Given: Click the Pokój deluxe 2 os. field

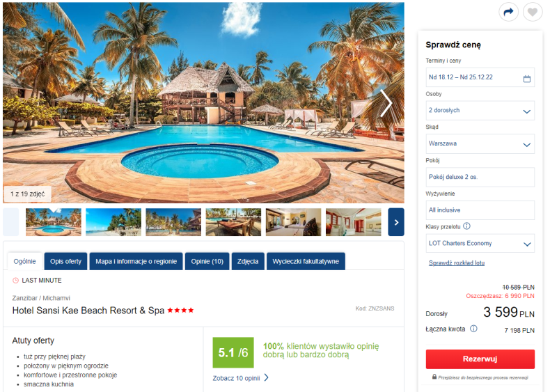Looking at the screenshot, I should pos(480,177).
